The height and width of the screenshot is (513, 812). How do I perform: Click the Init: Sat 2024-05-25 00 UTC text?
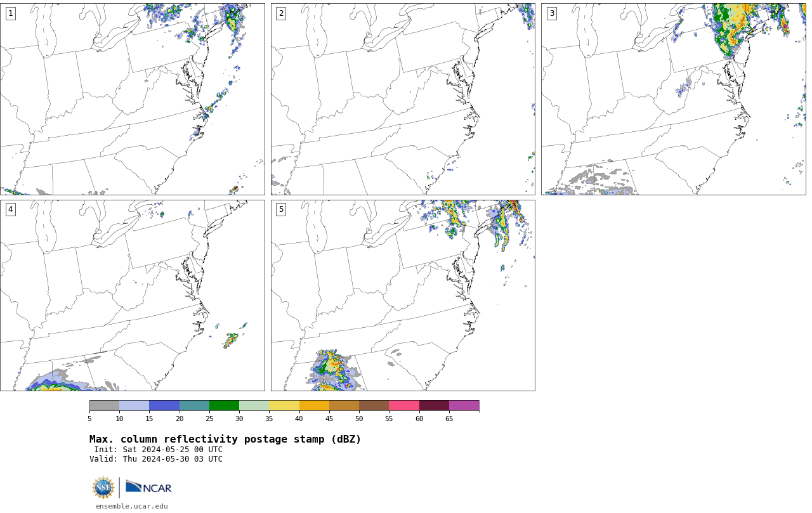(159, 450)
